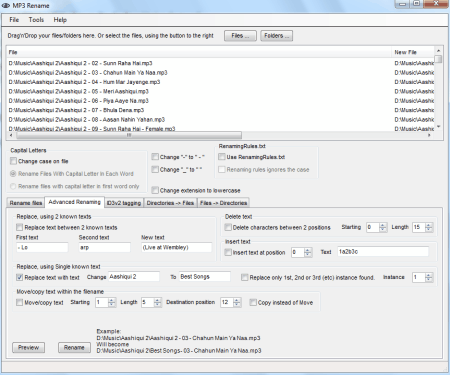Click the Files... button

coord(240,36)
